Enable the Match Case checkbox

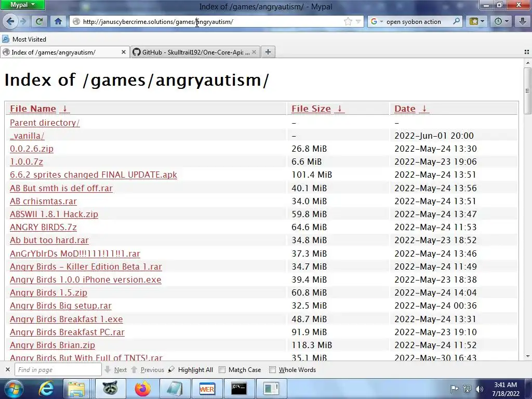pyautogui.click(x=222, y=370)
